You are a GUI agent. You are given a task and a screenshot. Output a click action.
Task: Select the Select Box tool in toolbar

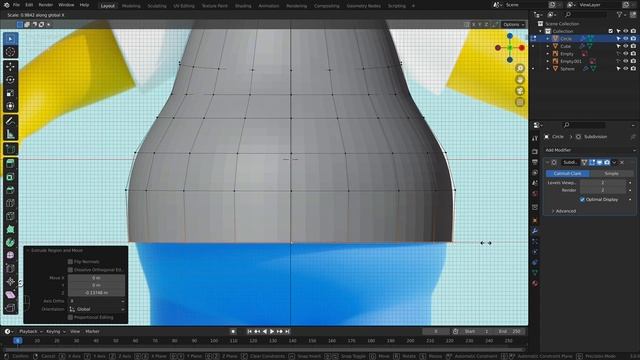click(10, 39)
